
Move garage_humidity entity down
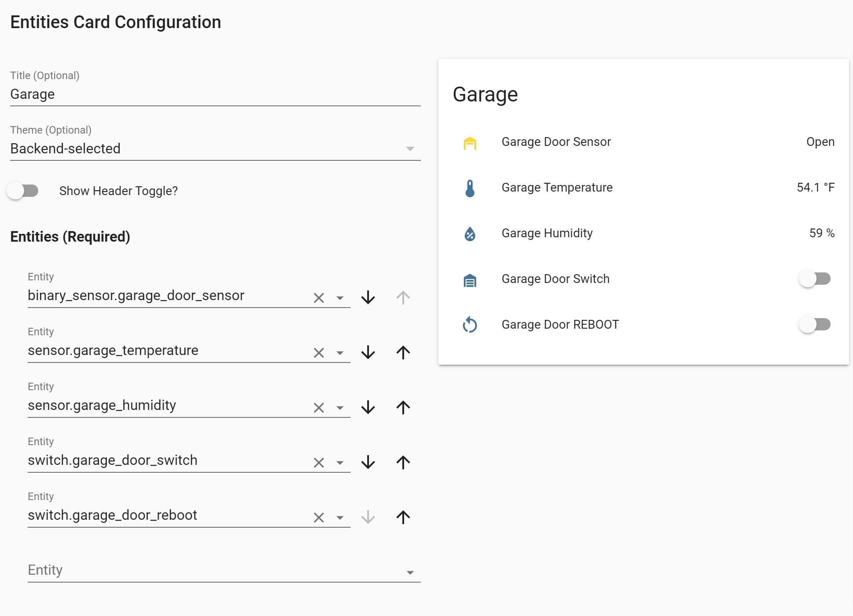click(368, 407)
